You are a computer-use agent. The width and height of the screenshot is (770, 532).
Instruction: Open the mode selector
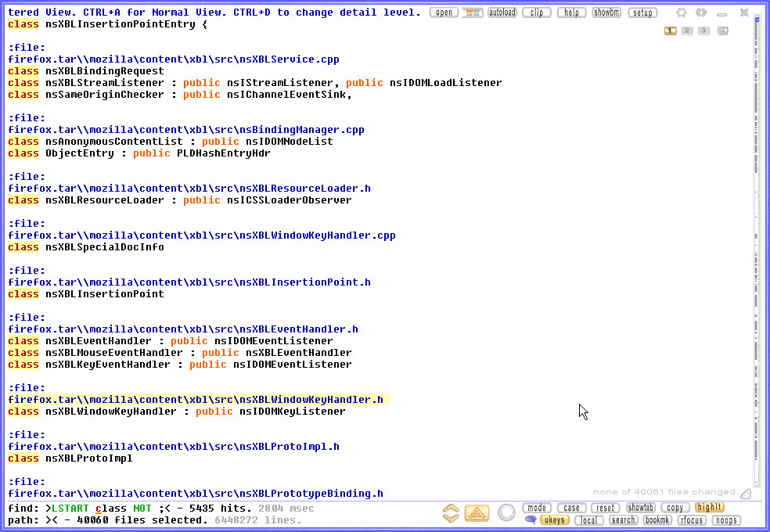[x=537, y=508]
